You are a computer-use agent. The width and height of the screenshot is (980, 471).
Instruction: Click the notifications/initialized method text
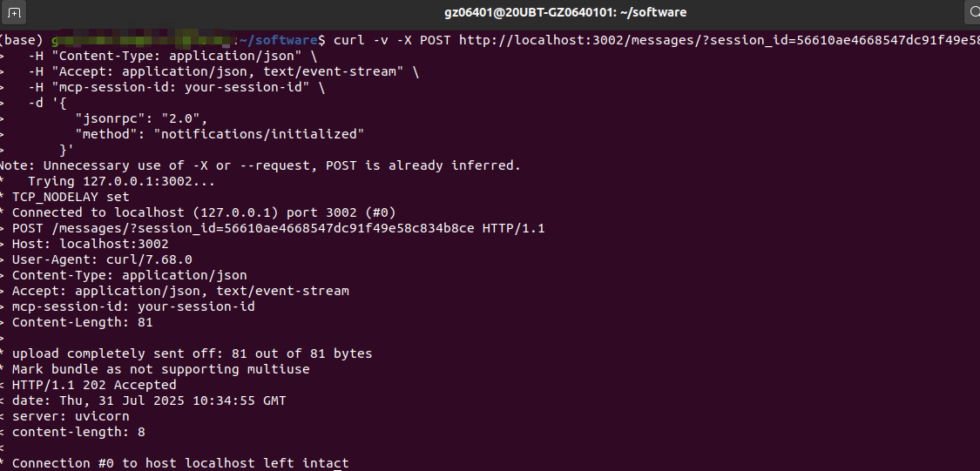259,134
